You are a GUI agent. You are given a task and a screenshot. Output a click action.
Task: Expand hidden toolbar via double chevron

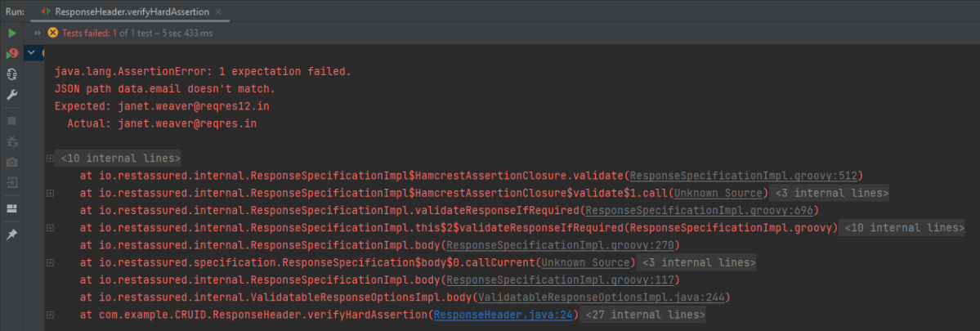click(x=37, y=33)
